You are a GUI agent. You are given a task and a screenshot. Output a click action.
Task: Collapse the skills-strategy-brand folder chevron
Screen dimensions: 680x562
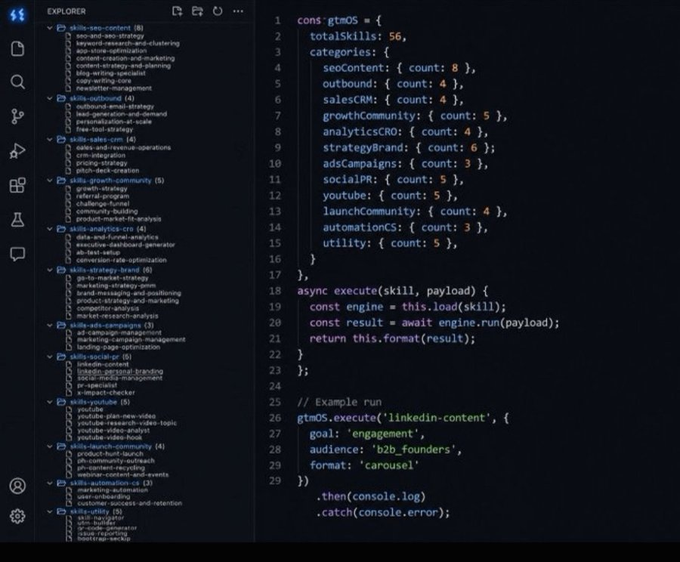click(50, 270)
